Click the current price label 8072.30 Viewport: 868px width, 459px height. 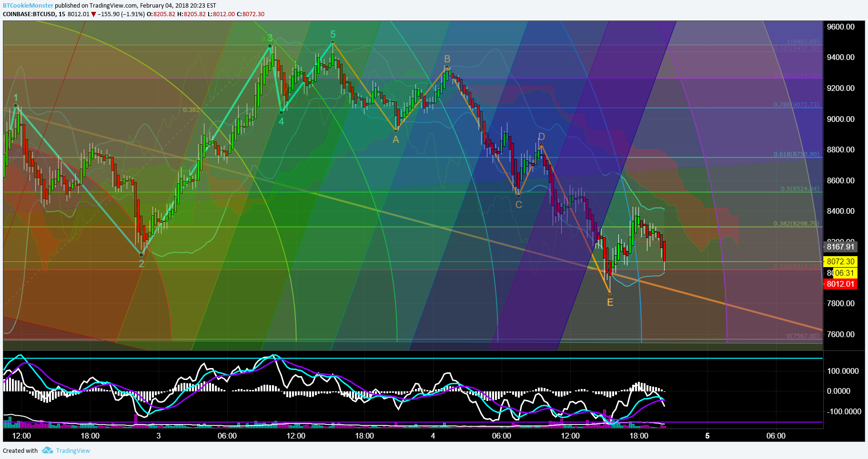(x=840, y=261)
